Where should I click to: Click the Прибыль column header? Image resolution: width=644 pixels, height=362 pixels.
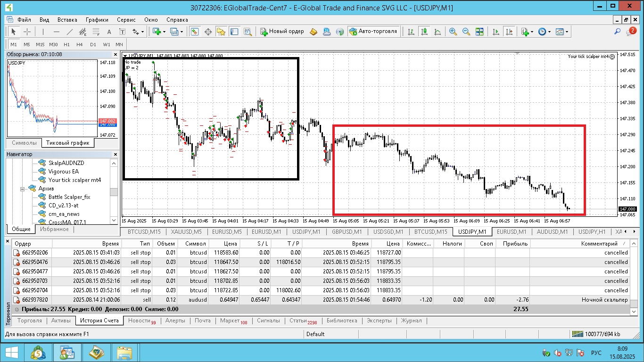point(515,244)
